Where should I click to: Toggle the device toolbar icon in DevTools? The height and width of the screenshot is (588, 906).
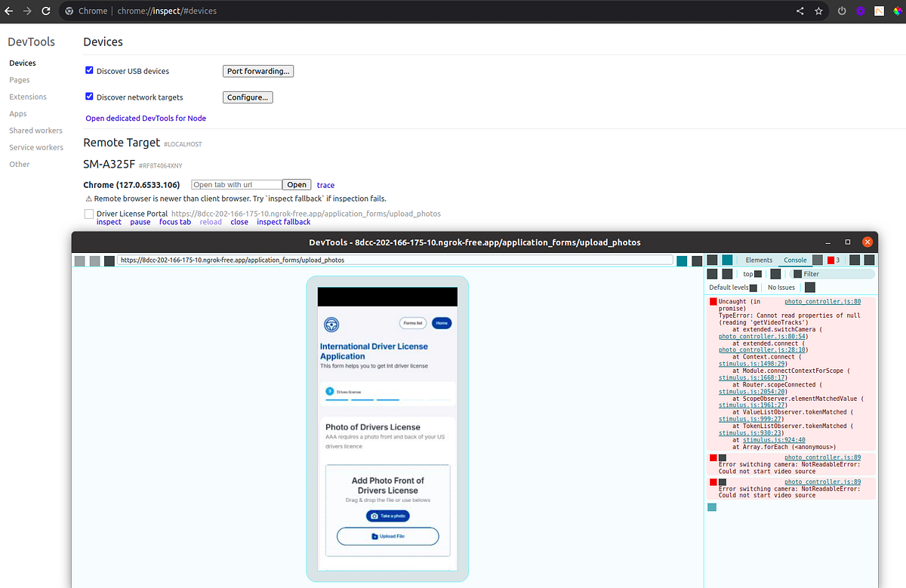click(727, 260)
